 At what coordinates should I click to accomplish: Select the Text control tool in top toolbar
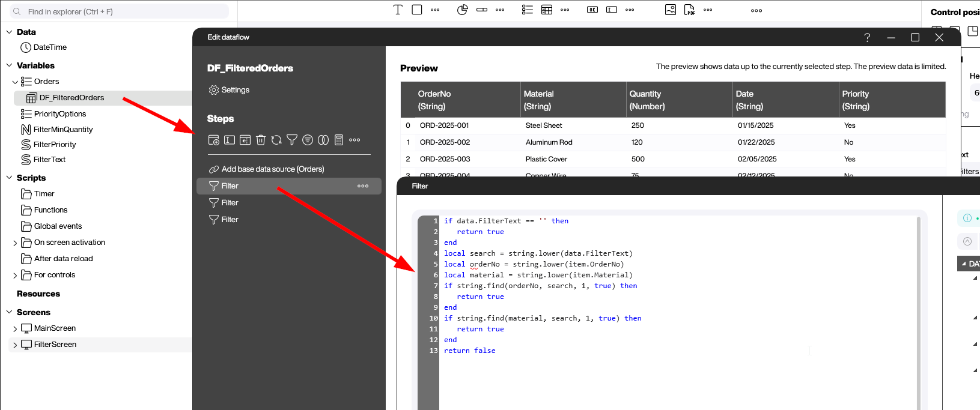398,10
